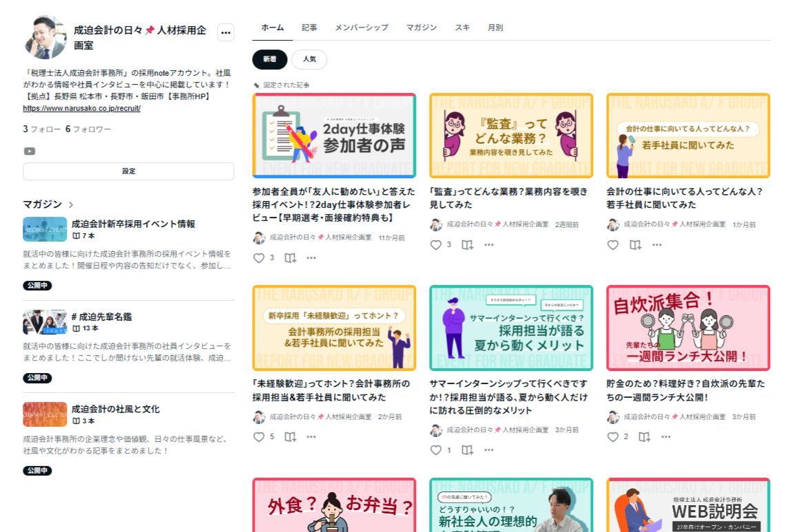The image size is (799, 532).
Task: Open the profile three-dot menu
Action: 225,32
